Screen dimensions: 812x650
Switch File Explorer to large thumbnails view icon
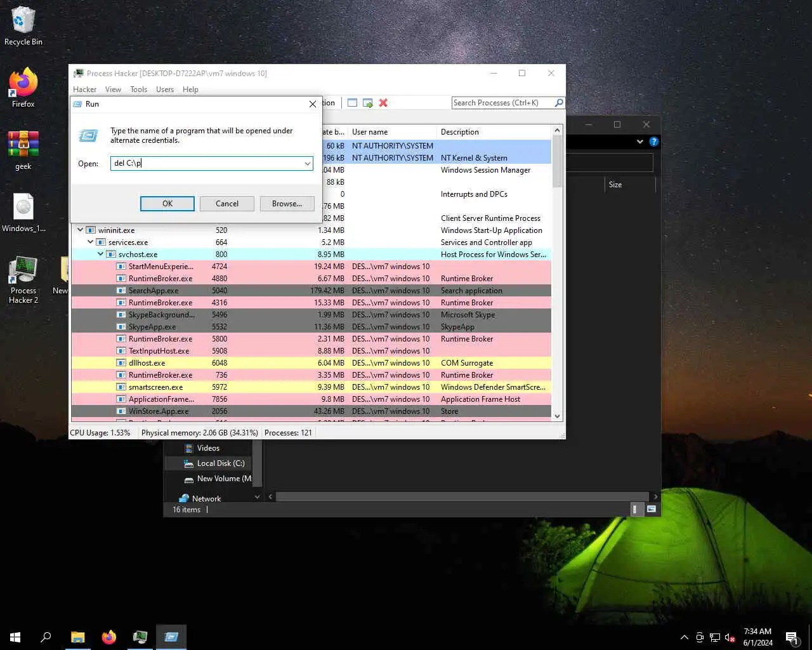click(x=652, y=509)
